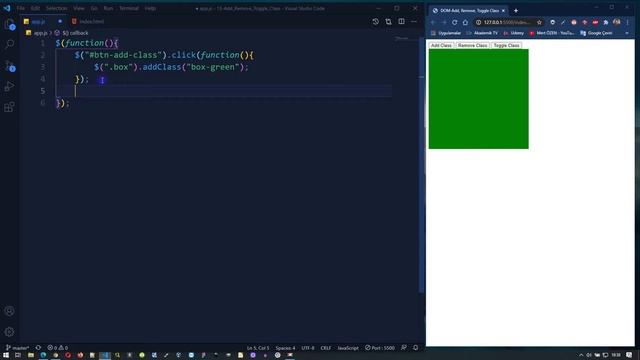Open the Akademik TV bookmark
Screen dimensions: 640x360
(482, 33)
